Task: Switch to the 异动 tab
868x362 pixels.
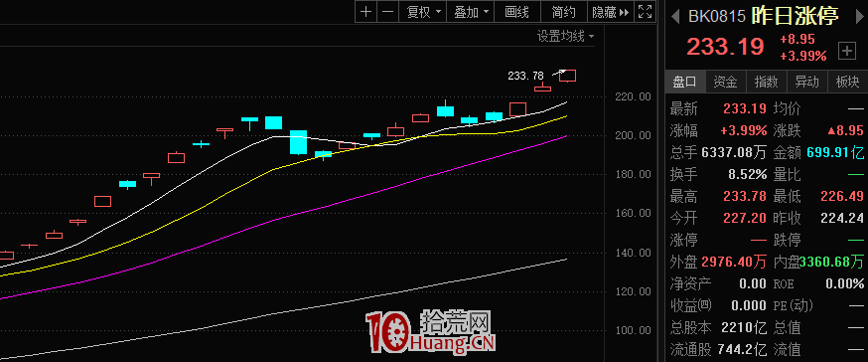Action: [x=806, y=82]
